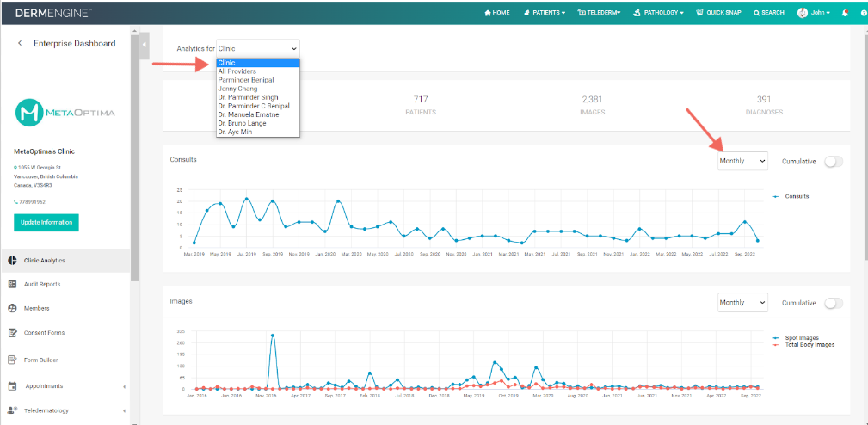Click the back arrow beside Enterprise Dashboard

pos(20,43)
